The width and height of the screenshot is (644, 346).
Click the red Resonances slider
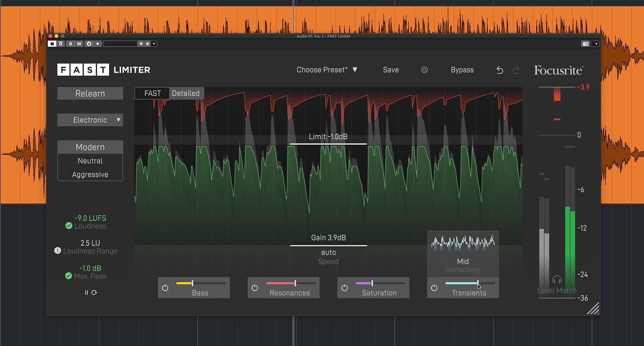pos(291,283)
